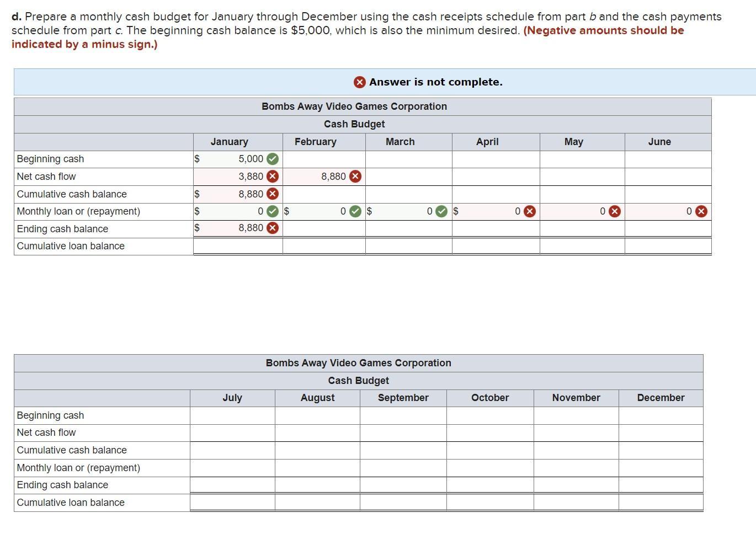Select January cumulative loan balance cell
This screenshot has height=534, width=756.
238,246
